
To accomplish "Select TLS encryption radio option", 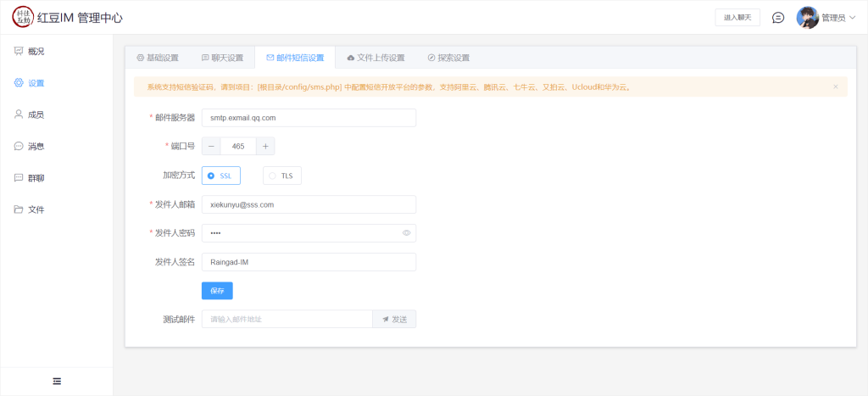I will (x=281, y=176).
